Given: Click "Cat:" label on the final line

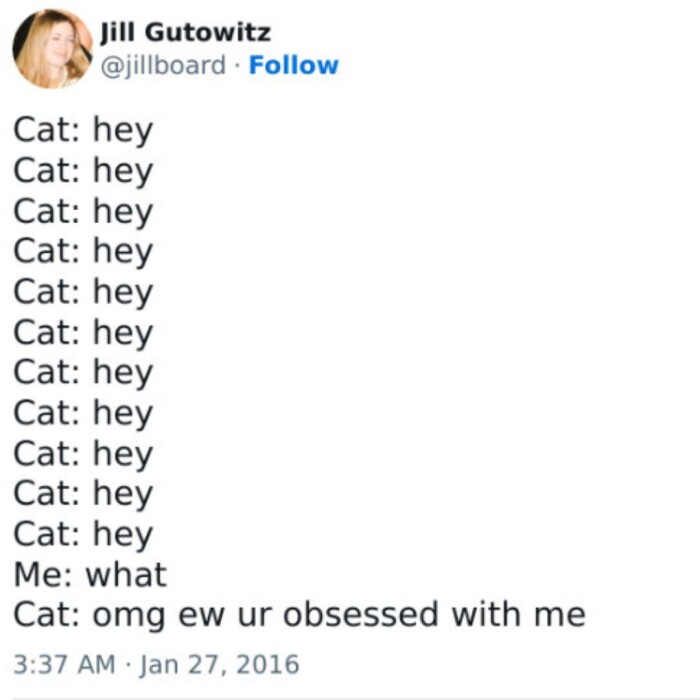Looking at the screenshot, I should click(47, 614).
